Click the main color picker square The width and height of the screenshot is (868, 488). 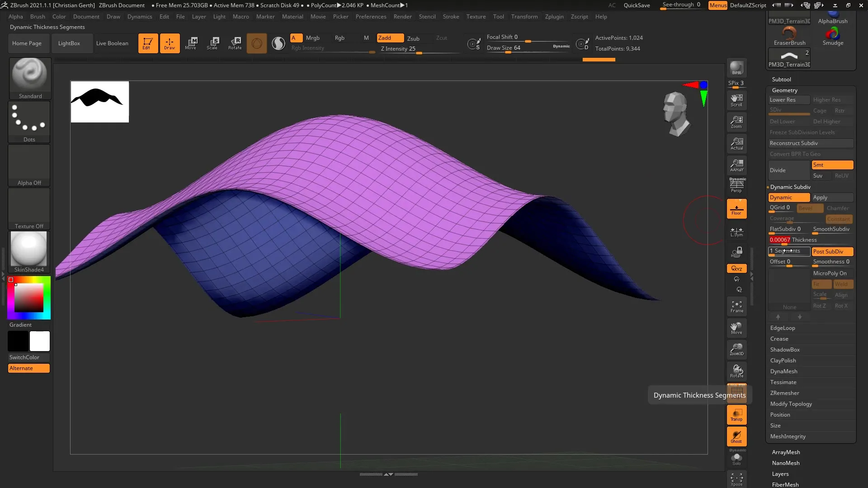coord(29,298)
